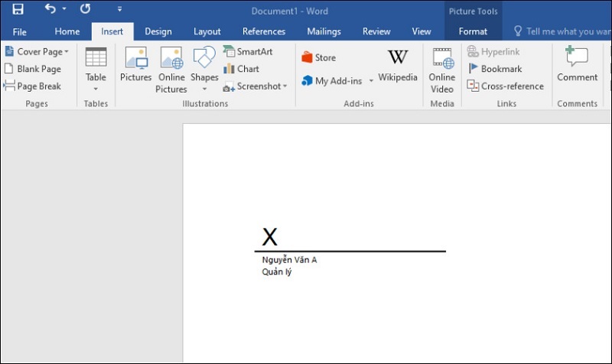Insert an Online Video

tap(441, 69)
